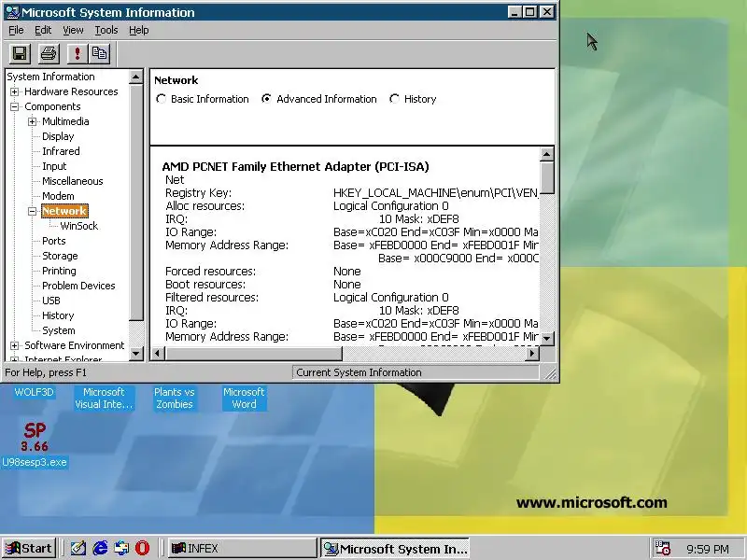Click the Save (floppy disk) toolbar icon
The width and height of the screenshot is (747, 560).
(20, 53)
